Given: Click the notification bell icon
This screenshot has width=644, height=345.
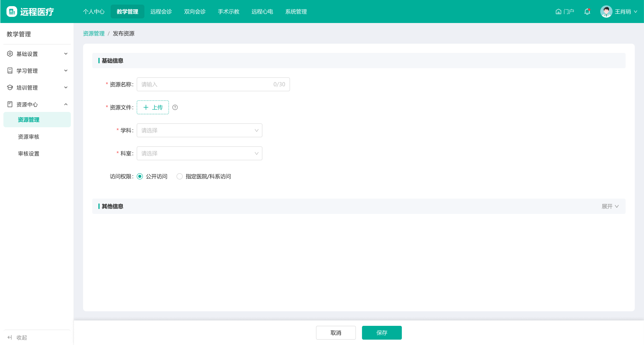Looking at the screenshot, I should pos(587,11).
